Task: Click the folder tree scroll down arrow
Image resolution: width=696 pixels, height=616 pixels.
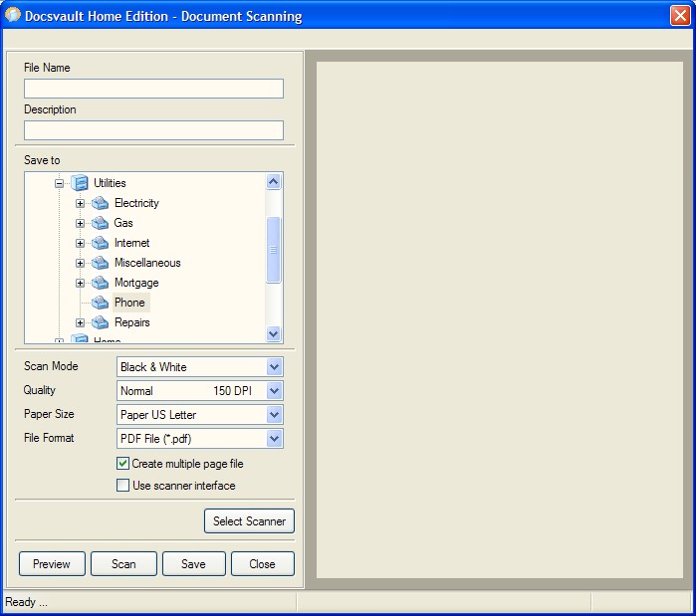Action: (274, 334)
